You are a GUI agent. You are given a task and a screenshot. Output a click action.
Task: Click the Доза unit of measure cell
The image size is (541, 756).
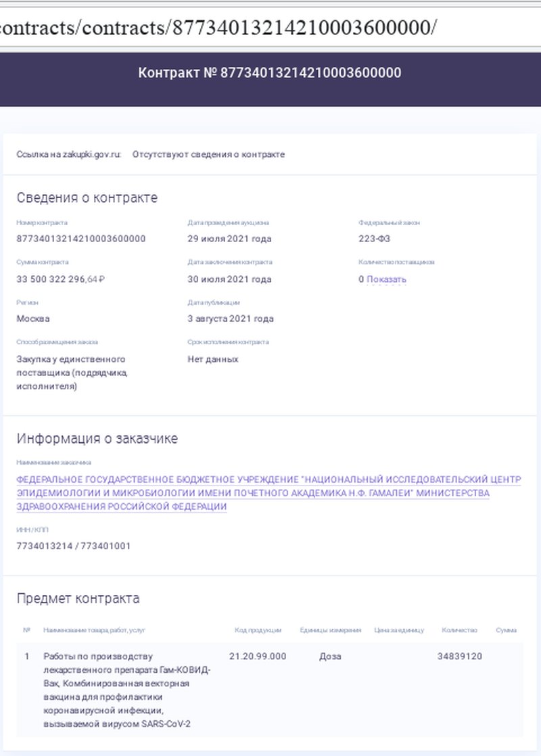[x=330, y=656]
